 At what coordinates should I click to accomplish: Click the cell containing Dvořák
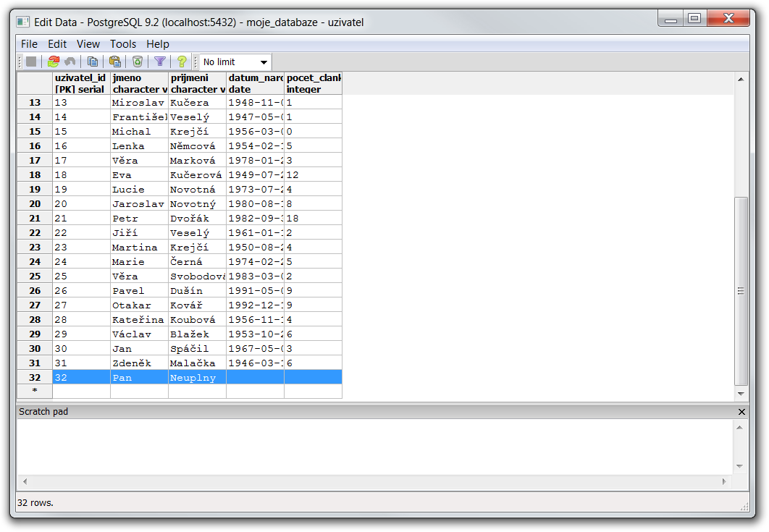pos(197,218)
